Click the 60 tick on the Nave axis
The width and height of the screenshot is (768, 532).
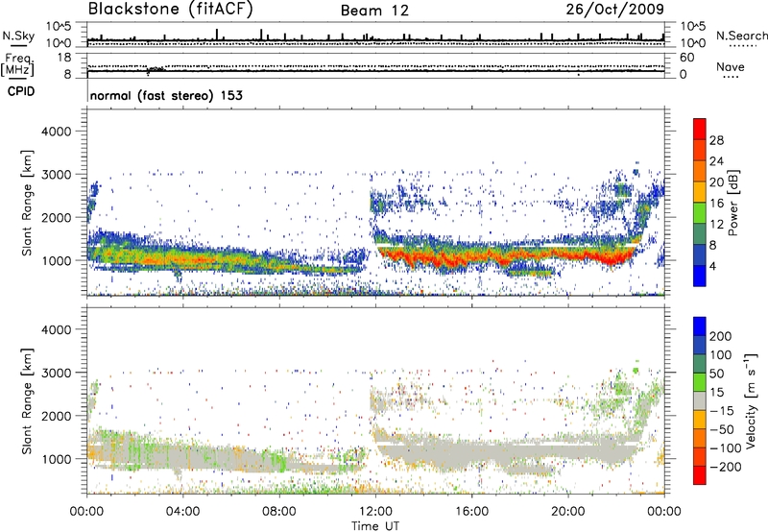686,58
